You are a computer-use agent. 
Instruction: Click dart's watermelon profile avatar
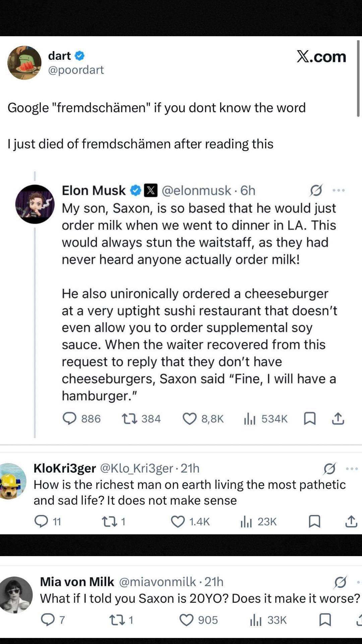click(24, 63)
